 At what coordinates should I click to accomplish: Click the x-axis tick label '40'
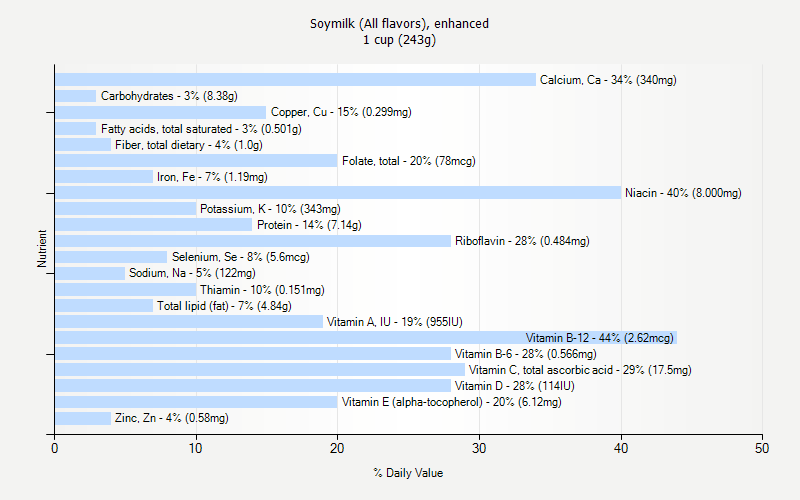621,448
